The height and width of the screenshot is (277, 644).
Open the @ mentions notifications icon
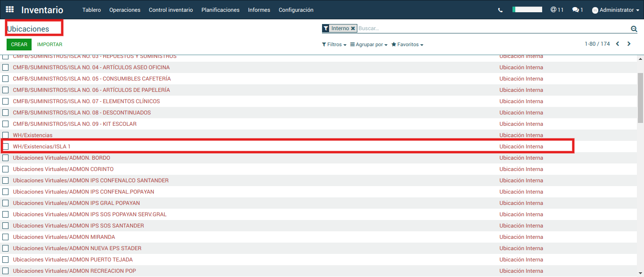click(557, 10)
